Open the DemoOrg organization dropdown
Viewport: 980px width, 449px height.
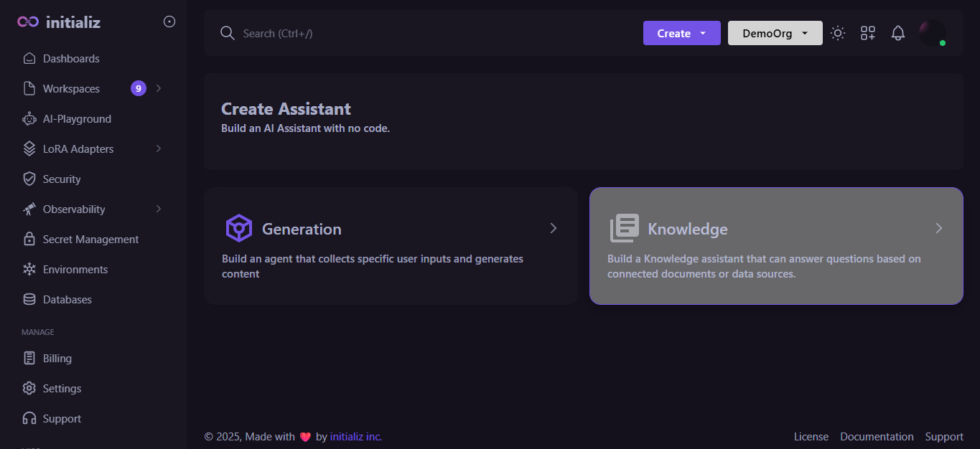click(x=775, y=33)
